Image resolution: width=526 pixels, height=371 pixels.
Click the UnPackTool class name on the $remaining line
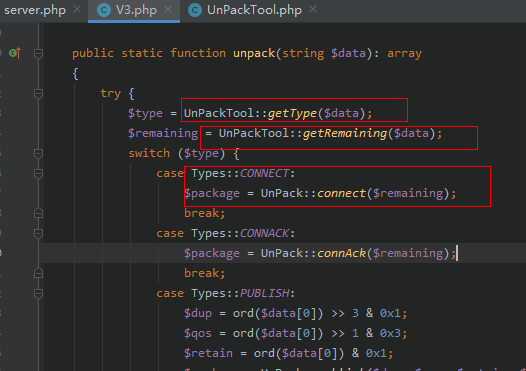click(x=254, y=134)
